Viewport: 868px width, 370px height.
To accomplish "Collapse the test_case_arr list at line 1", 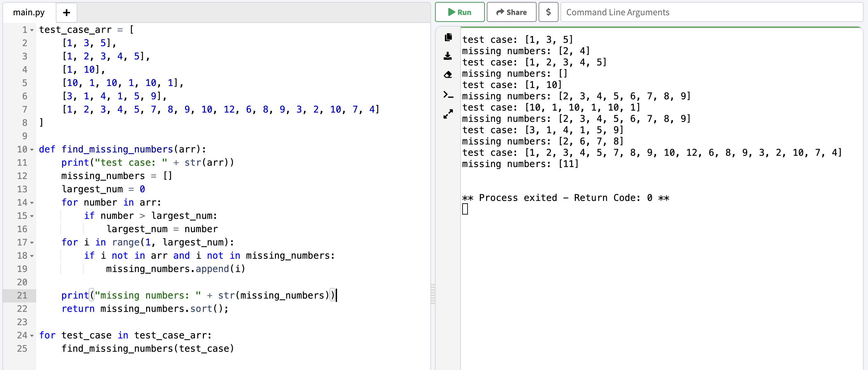I will [32, 30].
